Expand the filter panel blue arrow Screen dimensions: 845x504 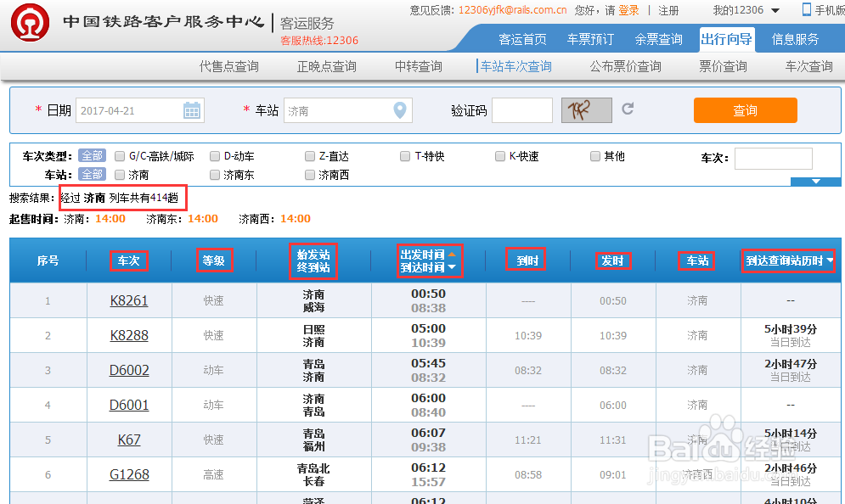[x=816, y=181]
